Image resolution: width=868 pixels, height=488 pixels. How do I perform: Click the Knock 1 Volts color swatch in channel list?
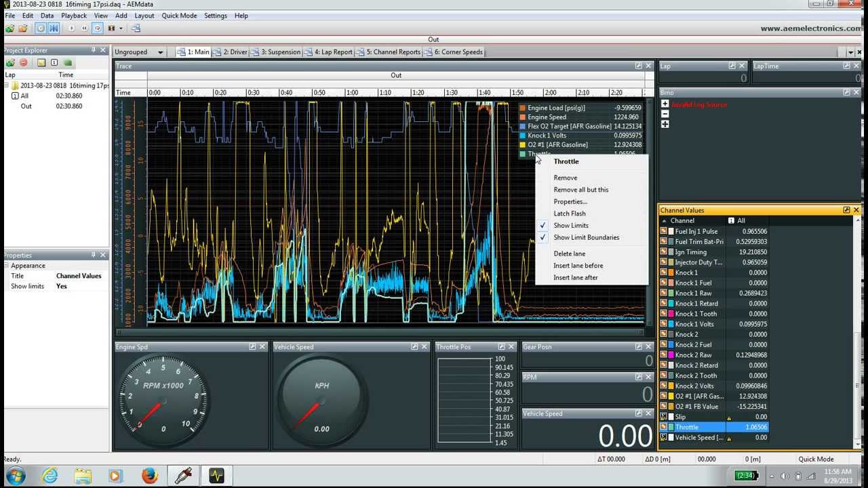point(671,324)
